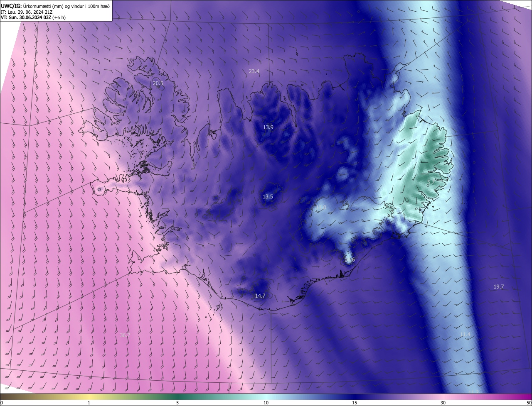Click the 11.4 value in the southeast
Image resolution: width=532 pixels, height=406 pixels.
(x=465, y=335)
